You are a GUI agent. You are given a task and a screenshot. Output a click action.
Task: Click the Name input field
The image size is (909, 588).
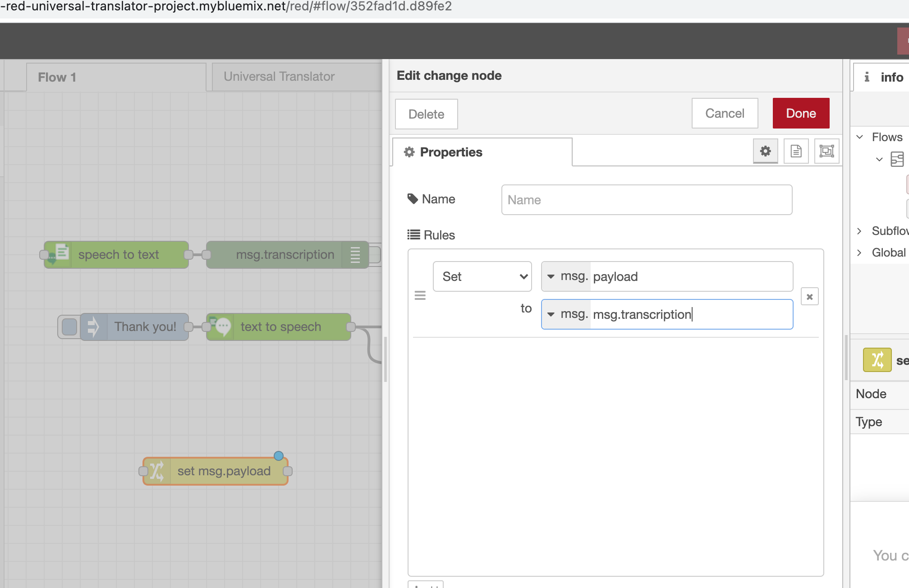[x=646, y=200]
